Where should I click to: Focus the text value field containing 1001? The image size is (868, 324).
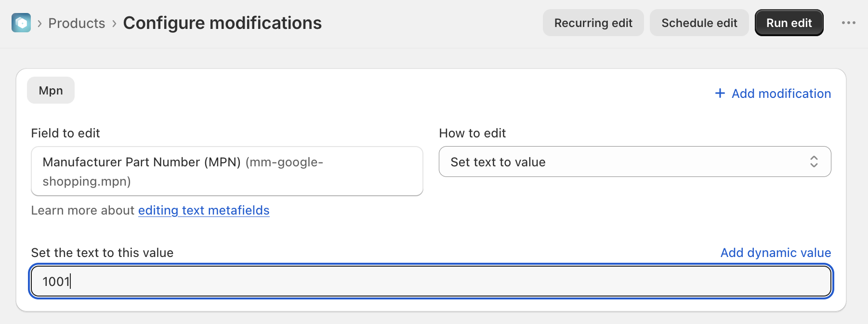coord(431,281)
